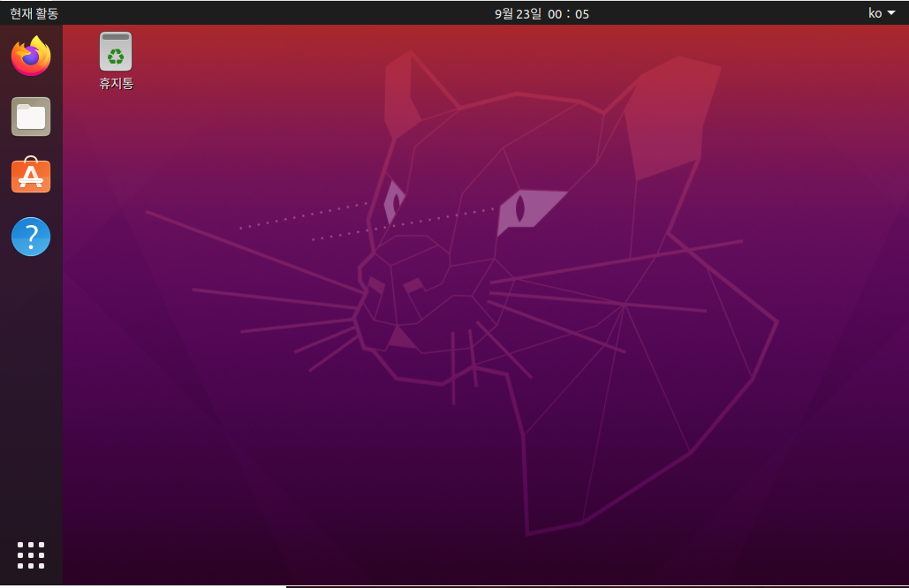
Task: Show applications grid button
Action: click(x=31, y=555)
